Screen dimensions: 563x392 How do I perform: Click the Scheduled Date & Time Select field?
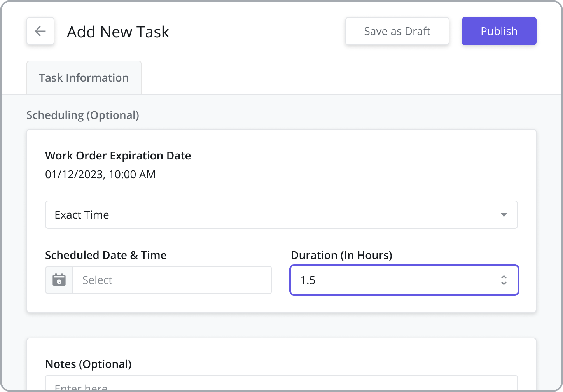pyautogui.click(x=172, y=280)
